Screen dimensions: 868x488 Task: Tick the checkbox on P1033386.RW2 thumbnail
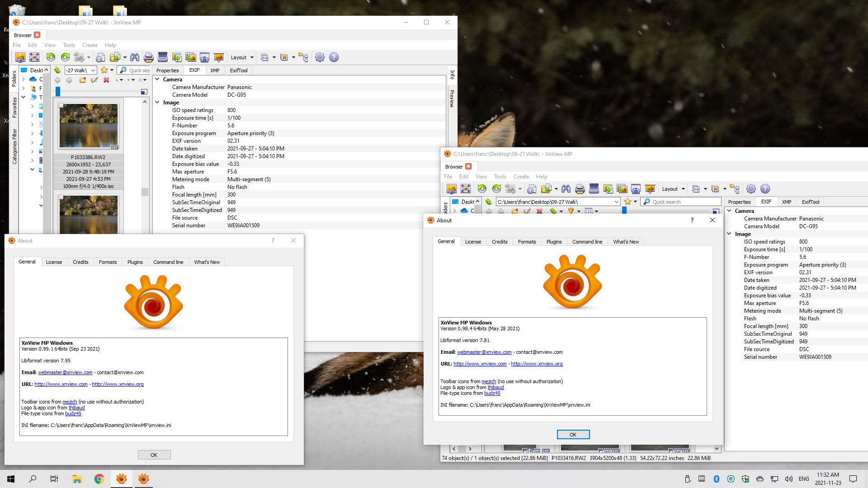click(x=61, y=106)
